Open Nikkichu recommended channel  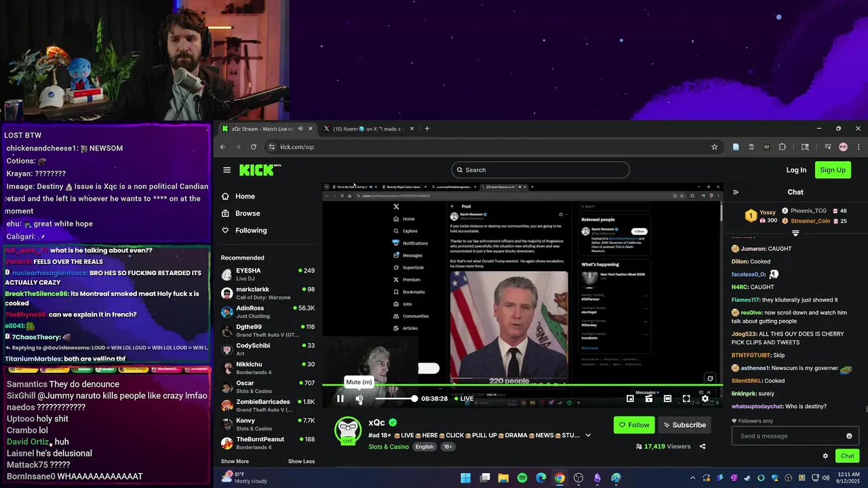268,368
